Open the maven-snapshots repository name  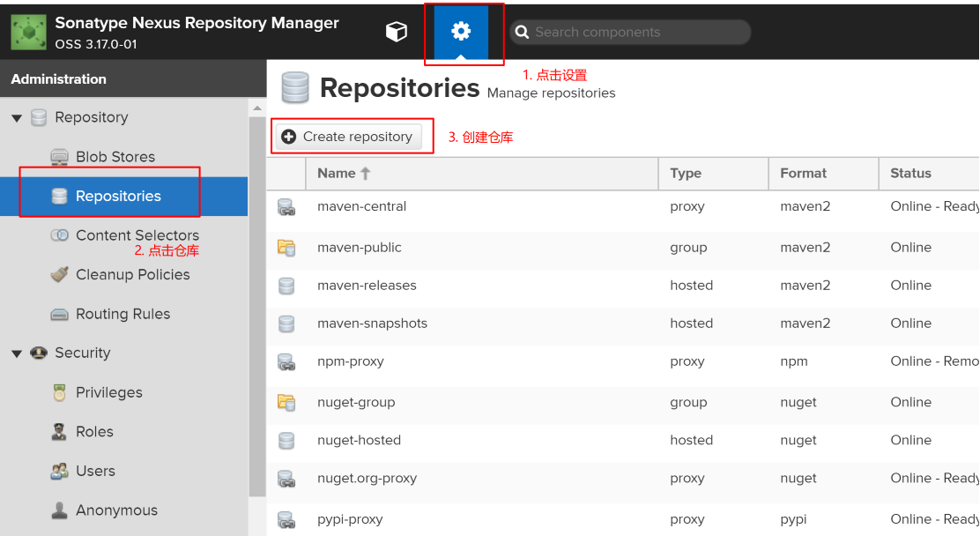373,324
